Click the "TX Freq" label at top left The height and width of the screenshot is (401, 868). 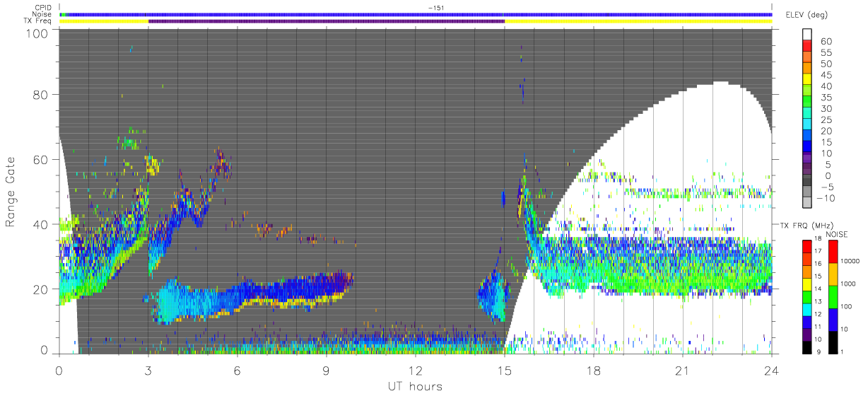click(x=39, y=22)
